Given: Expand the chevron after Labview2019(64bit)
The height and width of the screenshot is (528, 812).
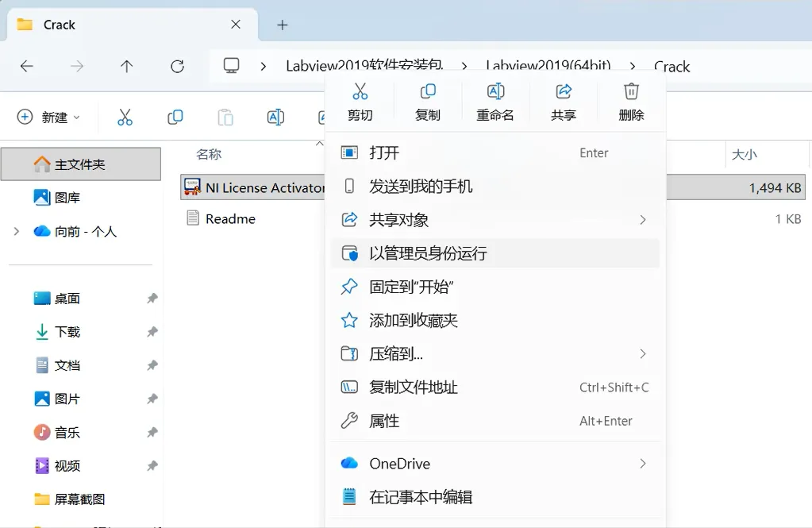Looking at the screenshot, I should point(633,67).
